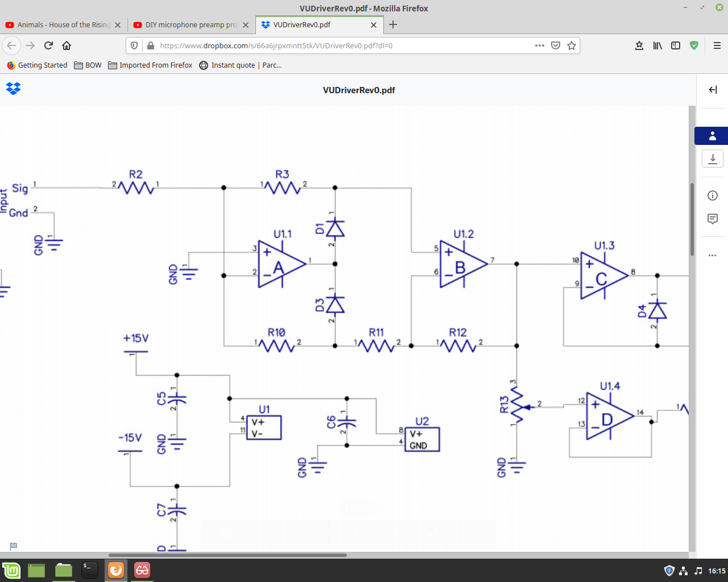Open more options ellipsis in Dropbox sidebar
This screenshot has width=728, height=582.
coord(713,256)
